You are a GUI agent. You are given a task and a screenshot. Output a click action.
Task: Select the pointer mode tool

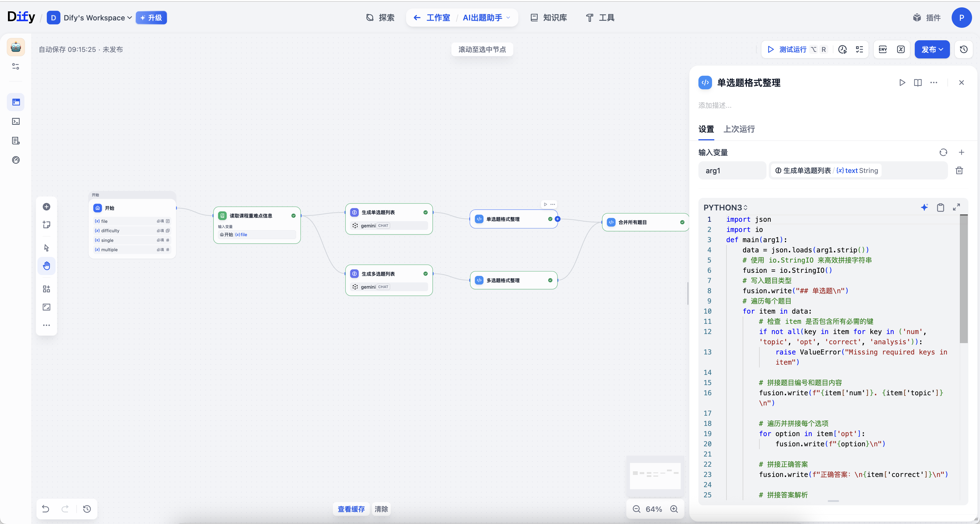47,248
